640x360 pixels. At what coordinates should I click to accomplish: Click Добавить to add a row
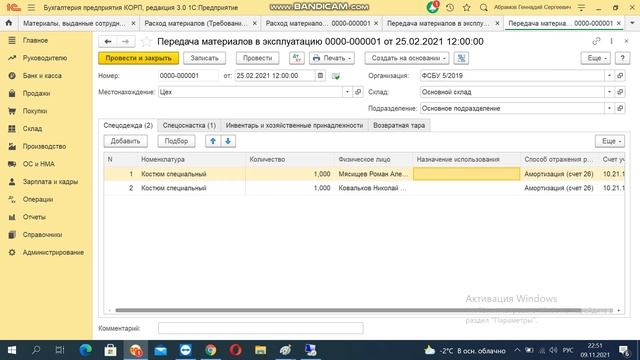(125, 141)
